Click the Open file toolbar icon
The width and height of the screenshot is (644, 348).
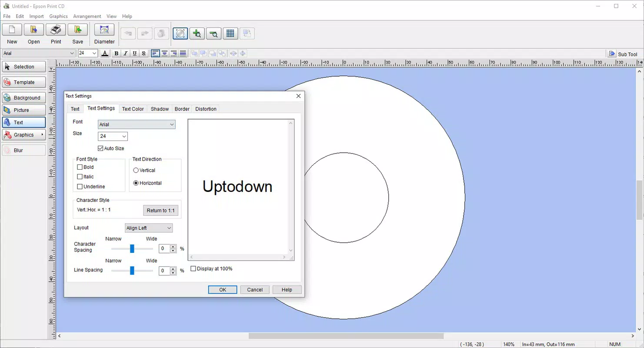34,30
